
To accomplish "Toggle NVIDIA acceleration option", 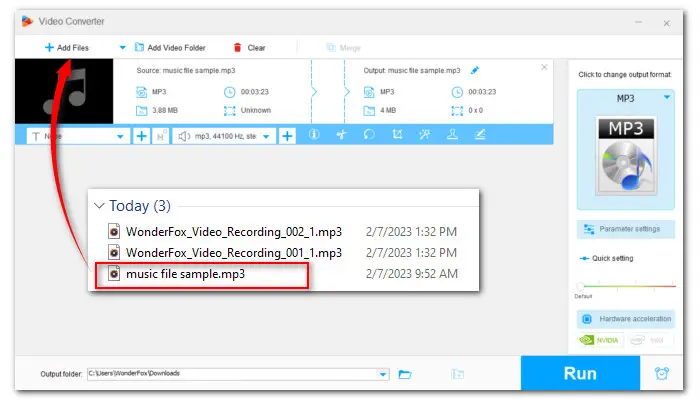I will coord(600,340).
